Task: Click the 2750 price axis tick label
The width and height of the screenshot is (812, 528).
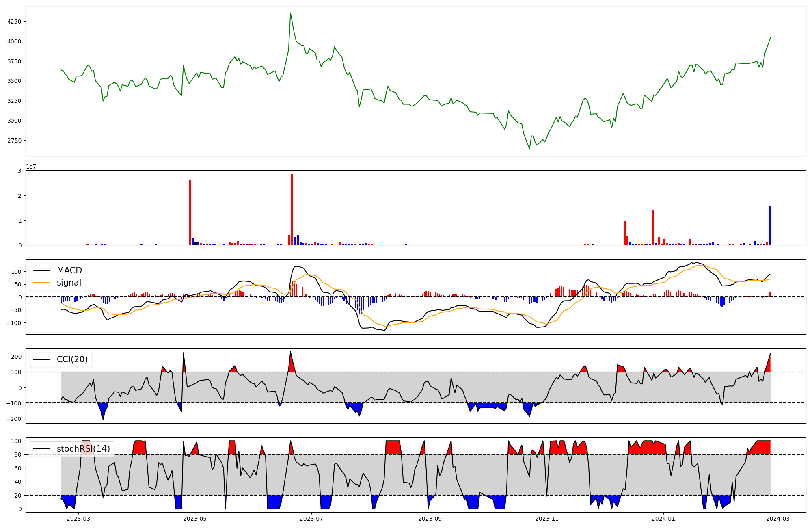Action: (x=14, y=141)
